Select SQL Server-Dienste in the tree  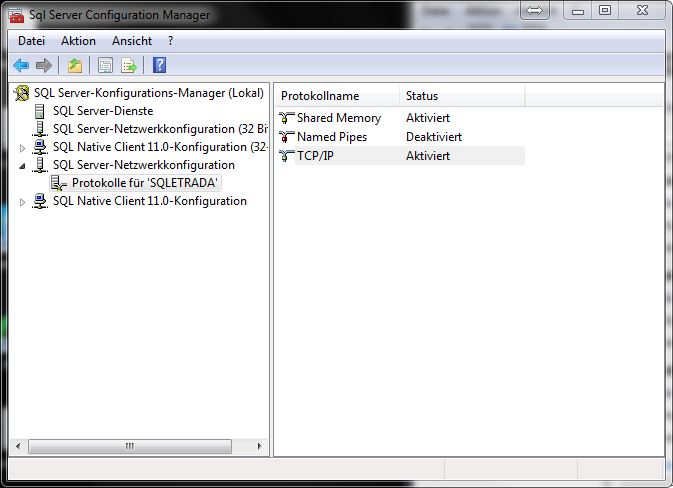[x=102, y=111]
